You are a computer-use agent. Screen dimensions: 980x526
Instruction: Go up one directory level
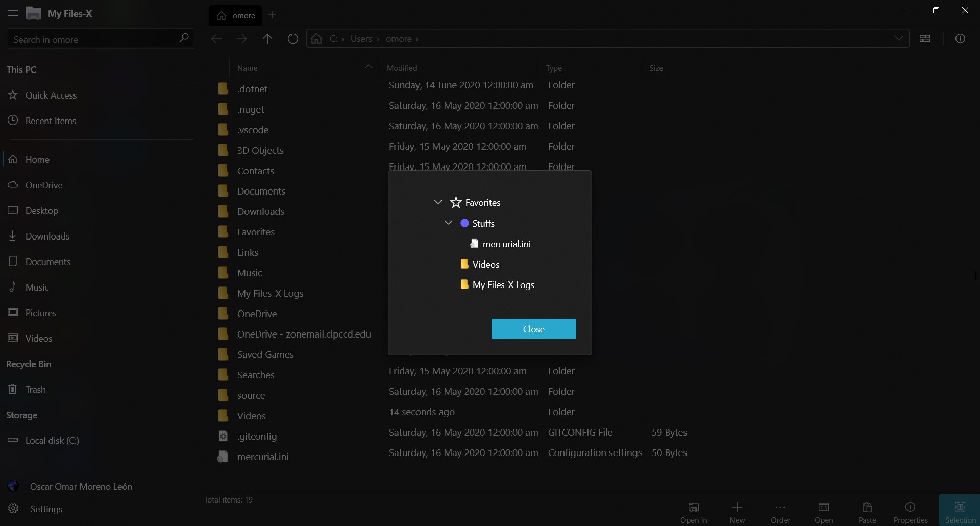click(267, 39)
